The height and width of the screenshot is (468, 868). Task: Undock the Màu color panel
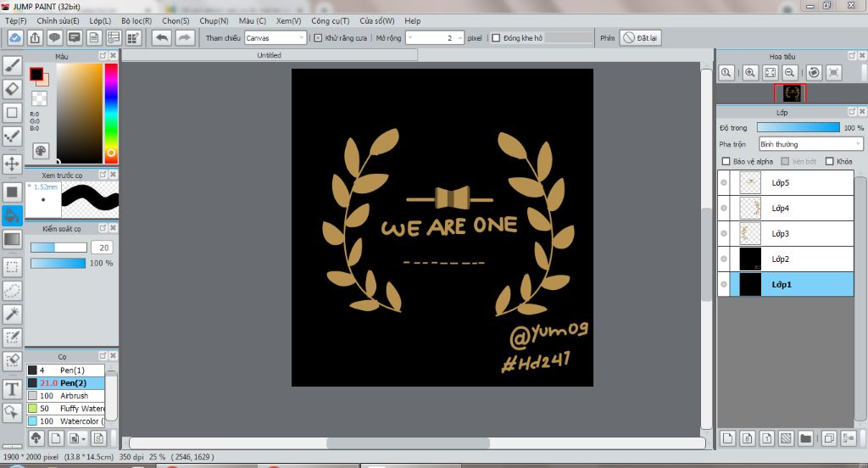click(x=103, y=55)
